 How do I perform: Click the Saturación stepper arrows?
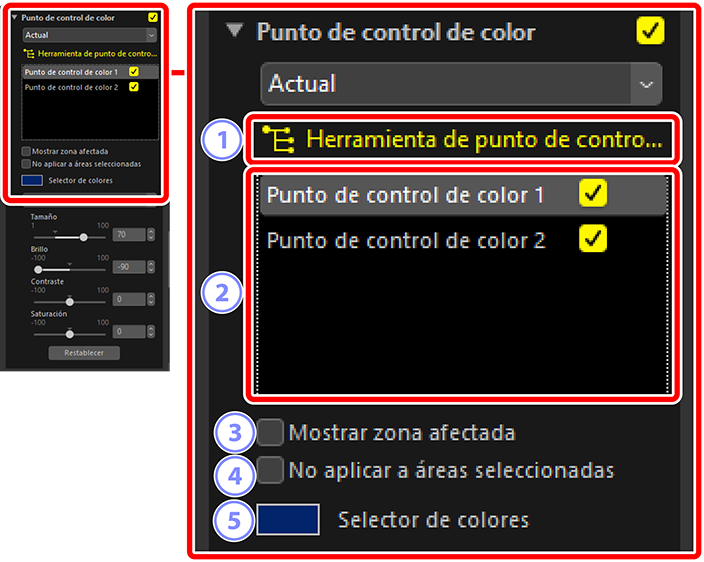click(x=151, y=331)
